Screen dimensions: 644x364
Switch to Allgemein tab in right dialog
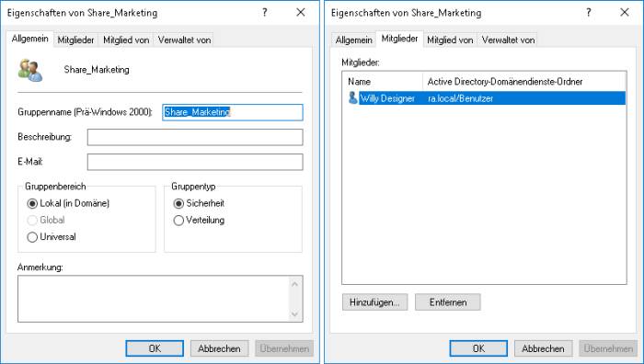click(x=353, y=40)
